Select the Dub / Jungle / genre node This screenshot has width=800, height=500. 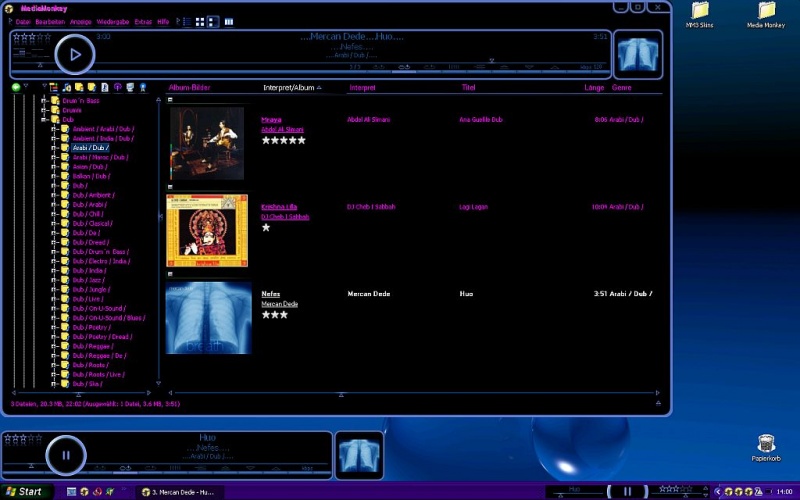click(91, 289)
